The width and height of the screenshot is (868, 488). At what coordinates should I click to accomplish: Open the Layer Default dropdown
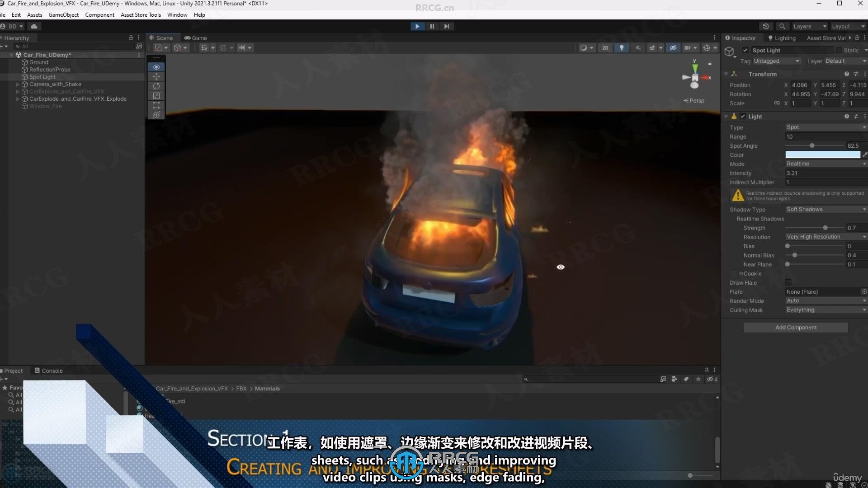pyautogui.click(x=845, y=61)
